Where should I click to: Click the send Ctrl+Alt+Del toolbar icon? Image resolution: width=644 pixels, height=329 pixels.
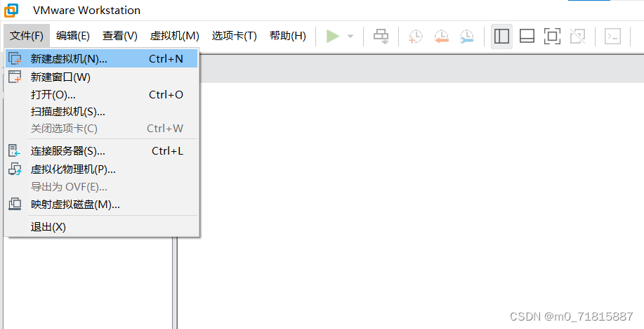pyautogui.click(x=381, y=36)
